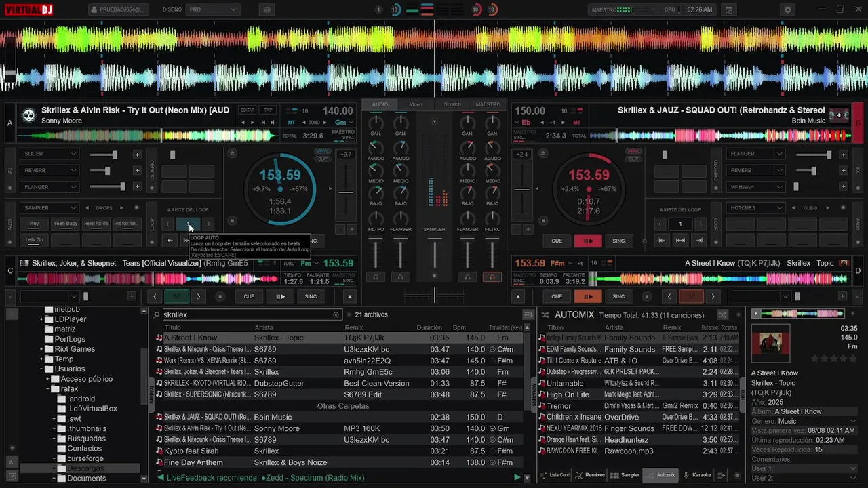Viewport: 868px width, 488px height.
Task: Eject the track from deck A
Action: coord(232,154)
